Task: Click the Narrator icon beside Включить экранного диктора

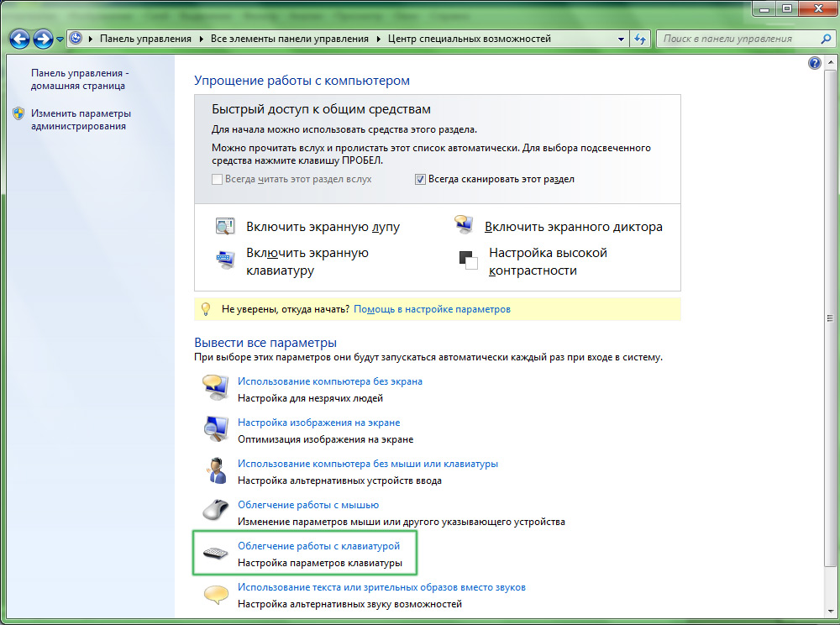Action: pyautogui.click(x=464, y=224)
